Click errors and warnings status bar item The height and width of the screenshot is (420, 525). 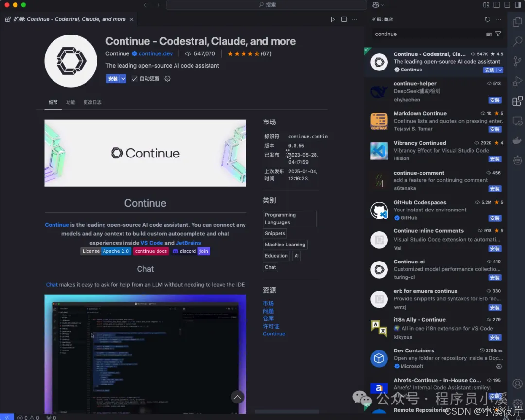(29, 417)
